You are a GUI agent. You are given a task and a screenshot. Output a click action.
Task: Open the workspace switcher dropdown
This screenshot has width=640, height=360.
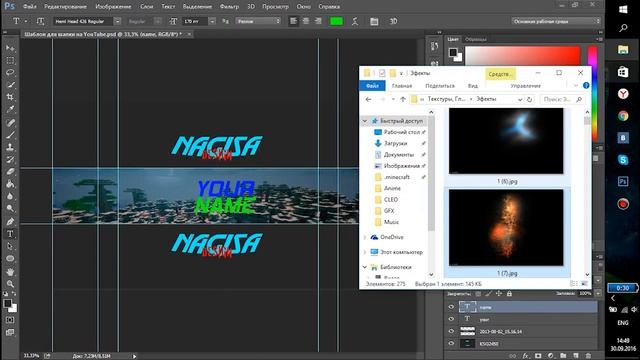pos(556,21)
